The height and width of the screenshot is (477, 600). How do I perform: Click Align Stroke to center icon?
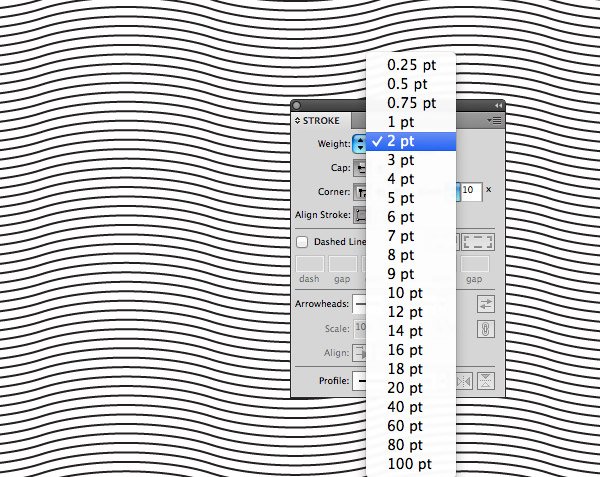[x=360, y=215]
